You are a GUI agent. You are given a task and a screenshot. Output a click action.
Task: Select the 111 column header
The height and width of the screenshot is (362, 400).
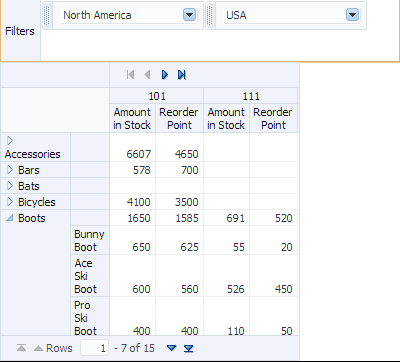251,96
